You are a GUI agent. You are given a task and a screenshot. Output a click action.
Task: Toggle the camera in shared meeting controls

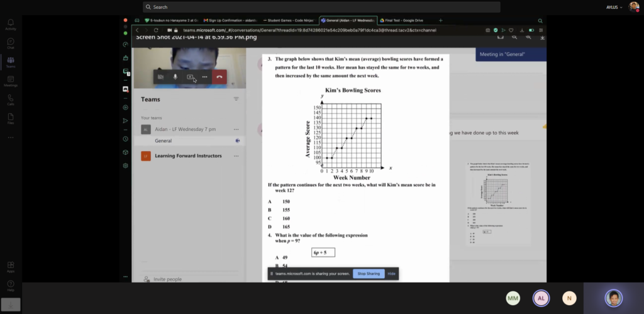160,77
